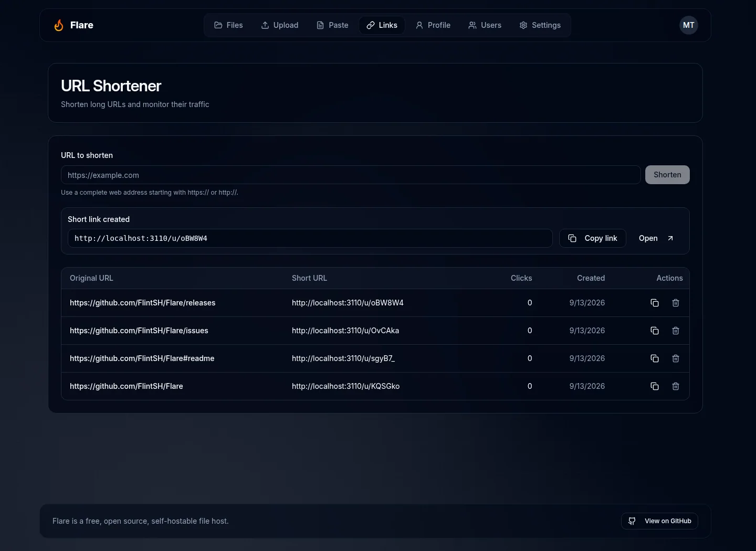
Task: Navigate to the Users tab
Action: tap(485, 25)
